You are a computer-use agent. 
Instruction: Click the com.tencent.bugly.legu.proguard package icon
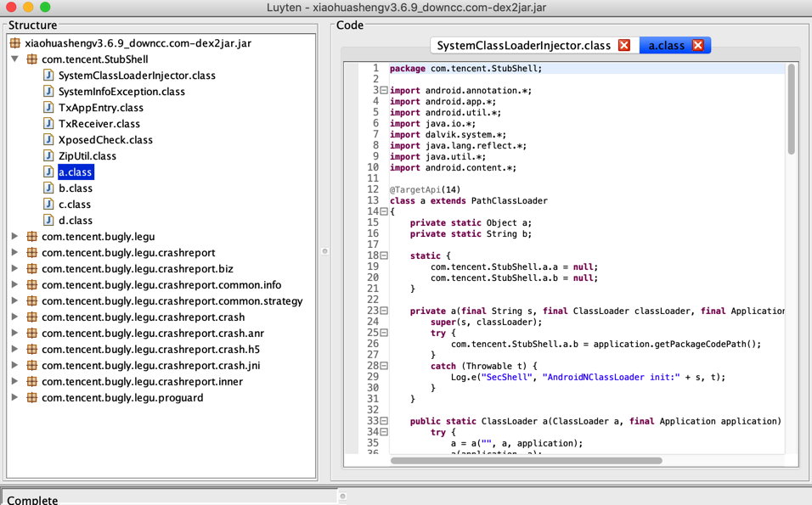pyautogui.click(x=31, y=397)
